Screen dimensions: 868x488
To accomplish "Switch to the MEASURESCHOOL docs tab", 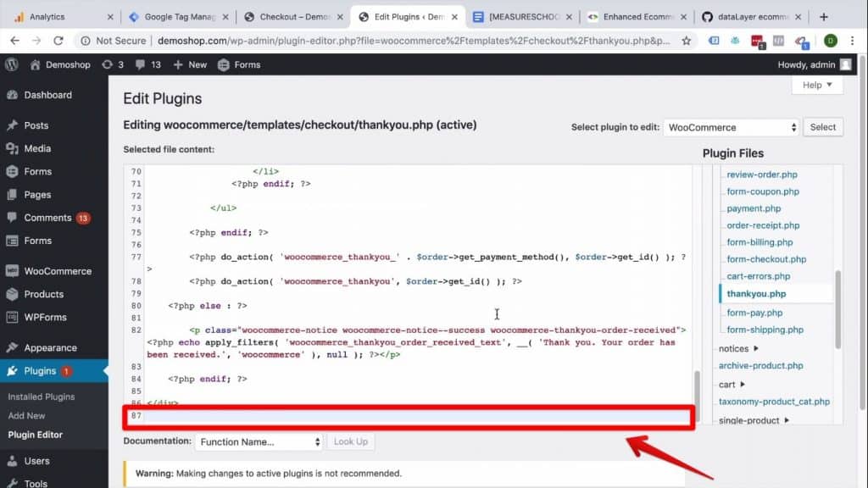I will (522, 17).
